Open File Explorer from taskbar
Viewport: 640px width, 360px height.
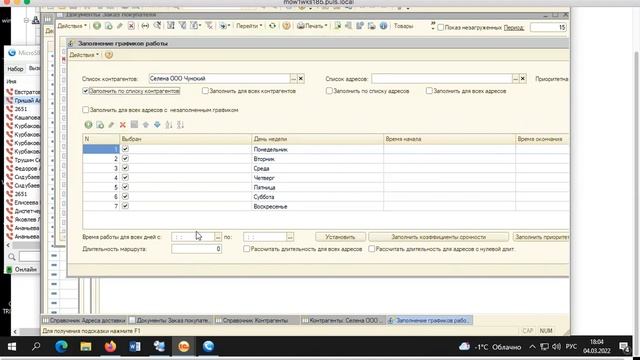86,347
